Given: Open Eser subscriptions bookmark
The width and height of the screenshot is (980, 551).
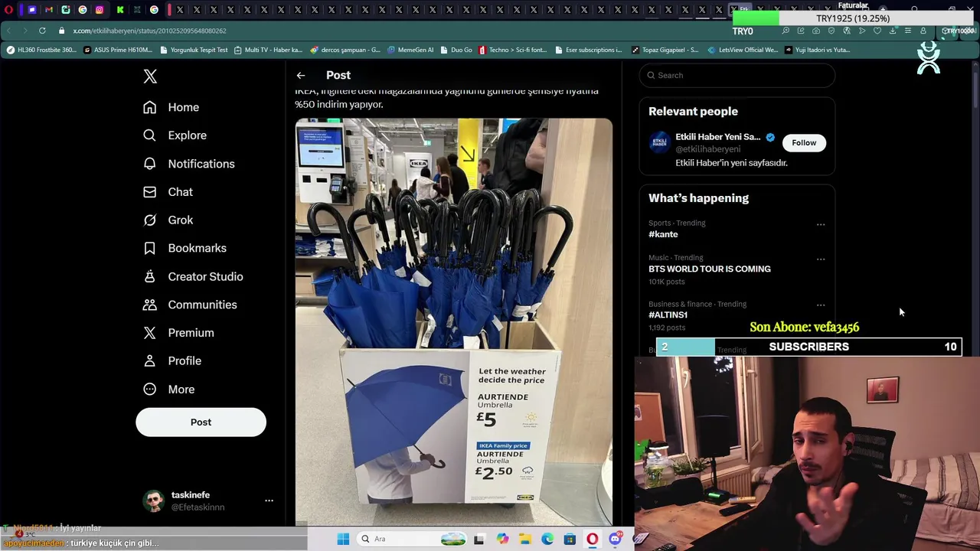Looking at the screenshot, I should pos(588,50).
